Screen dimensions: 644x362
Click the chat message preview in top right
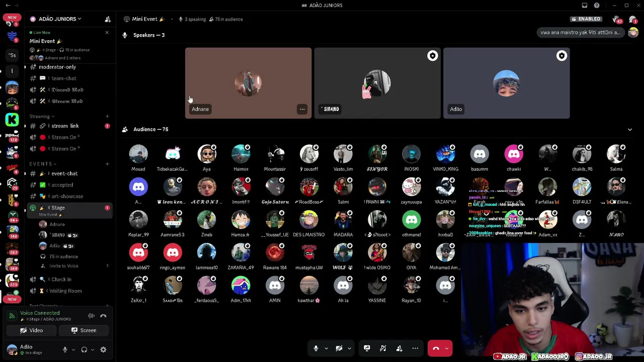[581, 33]
